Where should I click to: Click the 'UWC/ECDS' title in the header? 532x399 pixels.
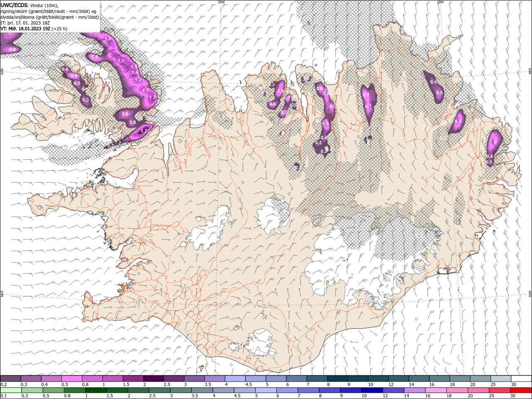click(x=14, y=5)
